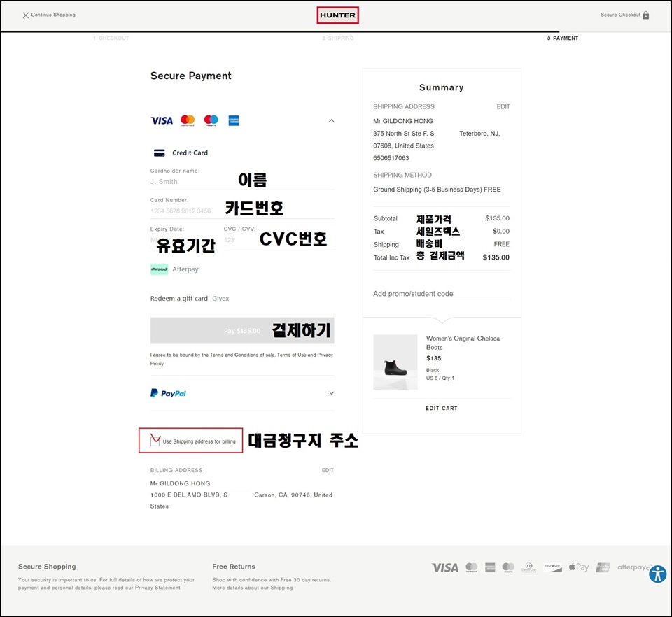Open the blue accessibility widget
The image size is (672, 617).
[x=657, y=574]
